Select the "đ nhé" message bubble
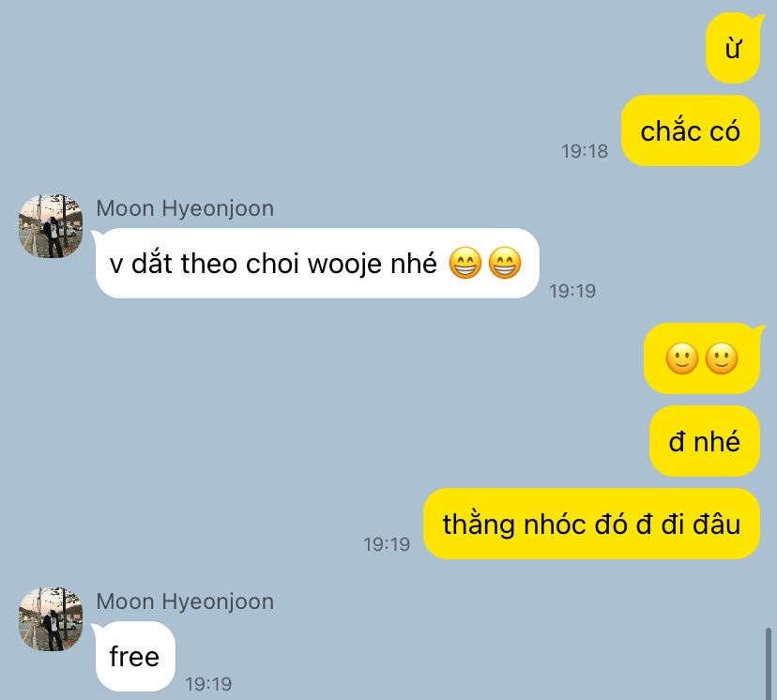Screen dimensions: 777x700 [x=705, y=441]
